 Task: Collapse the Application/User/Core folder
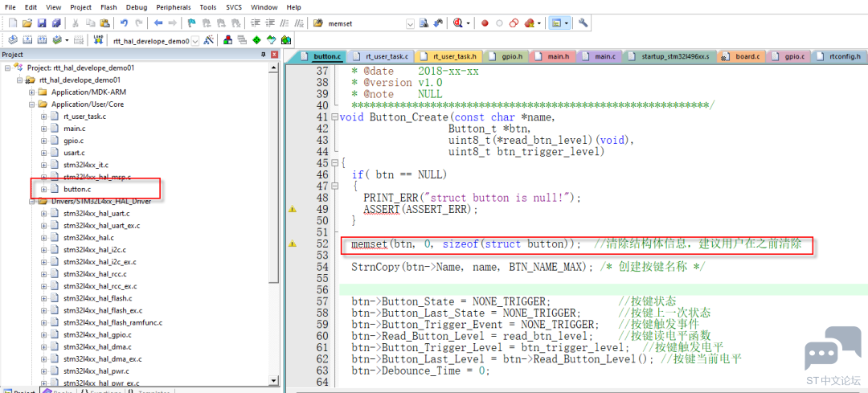[31, 104]
